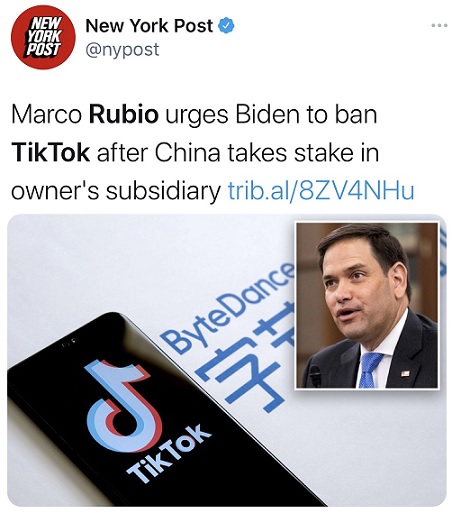Click the microphone in the inset photo
This screenshot has height=513, width=452.
(315, 376)
